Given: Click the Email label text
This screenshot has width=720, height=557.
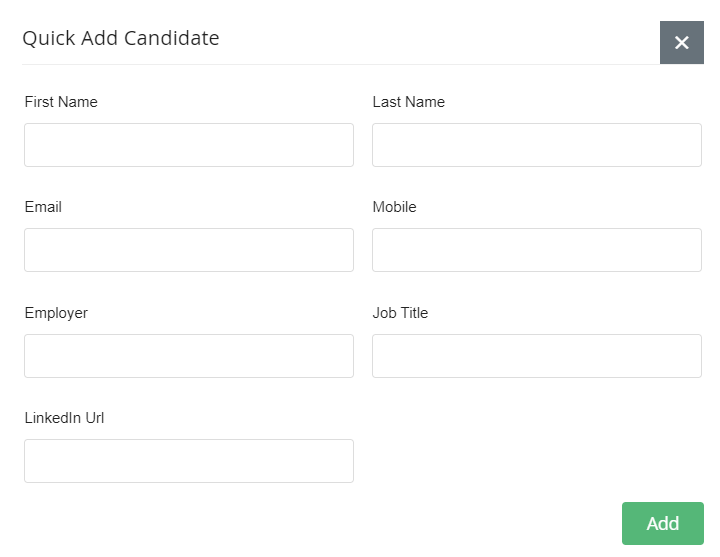Looking at the screenshot, I should [x=43, y=207].
